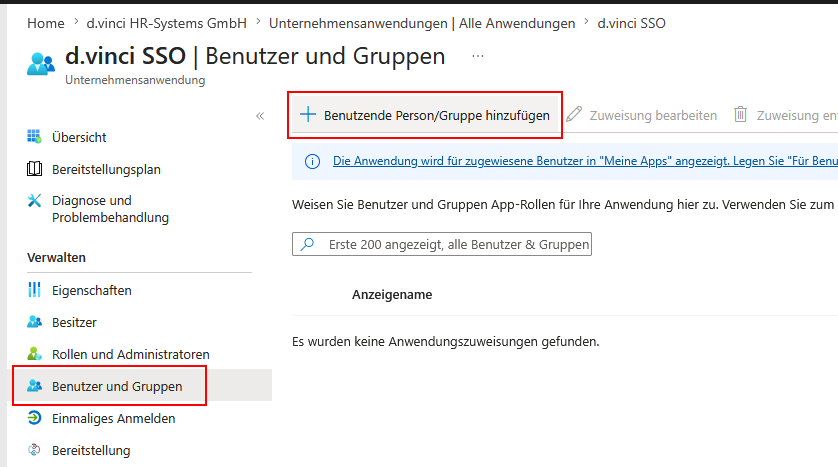Open Besitzer in the side menu
Image resolution: width=838 pixels, height=467 pixels.
tap(74, 322)
